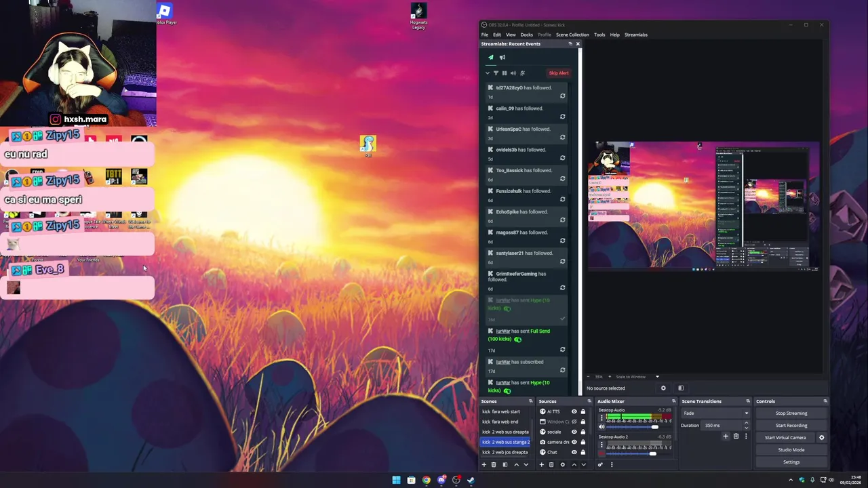Screen dimensions: 868x488
Task: Open the Edit menu in OBS
Action: (x=497, y=35)
